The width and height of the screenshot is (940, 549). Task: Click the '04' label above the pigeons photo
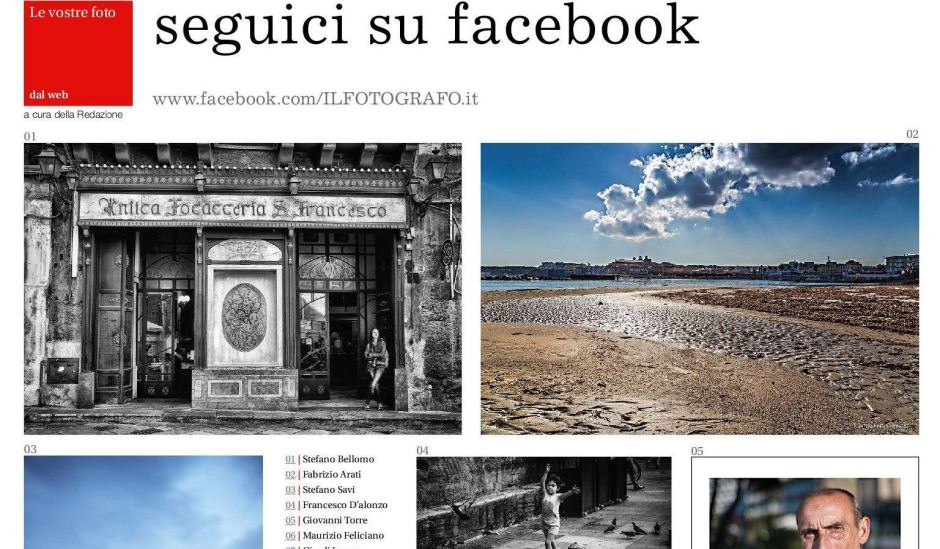[422, 451]
